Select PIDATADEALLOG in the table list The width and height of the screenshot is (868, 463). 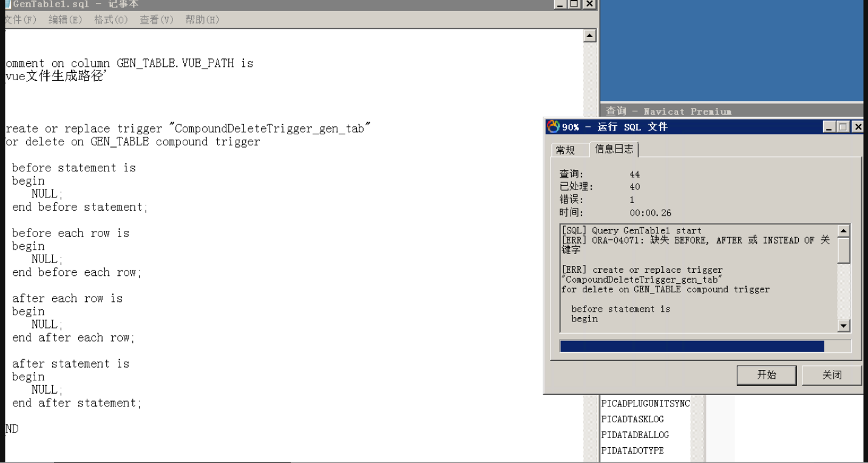634,435
